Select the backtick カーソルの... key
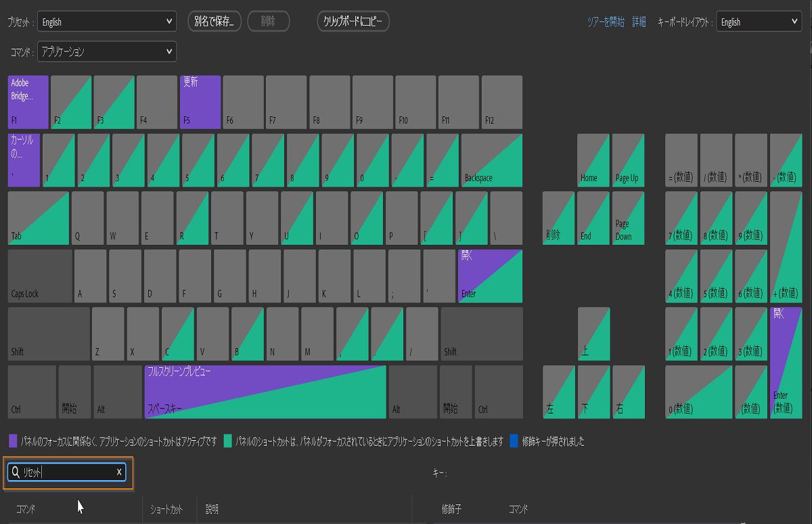 point(24,160)
